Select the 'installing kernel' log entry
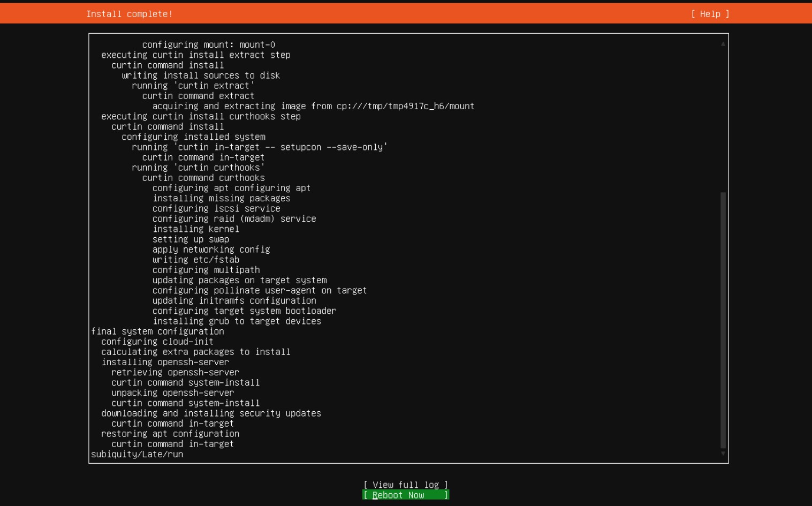The height and width of the screenshot is (506, 812). tap(196, 229)
